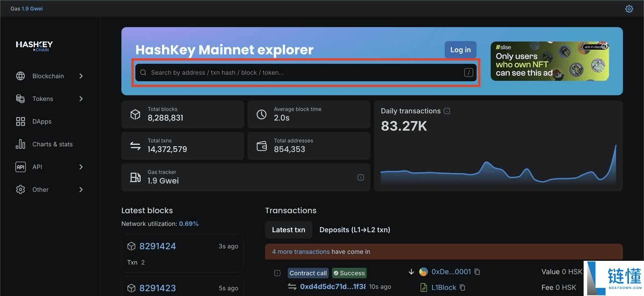This screenshot has height=296, width=644.
Task: Click the 4 more transactions link
Action: pyautogui.click(x=301, y=252)
